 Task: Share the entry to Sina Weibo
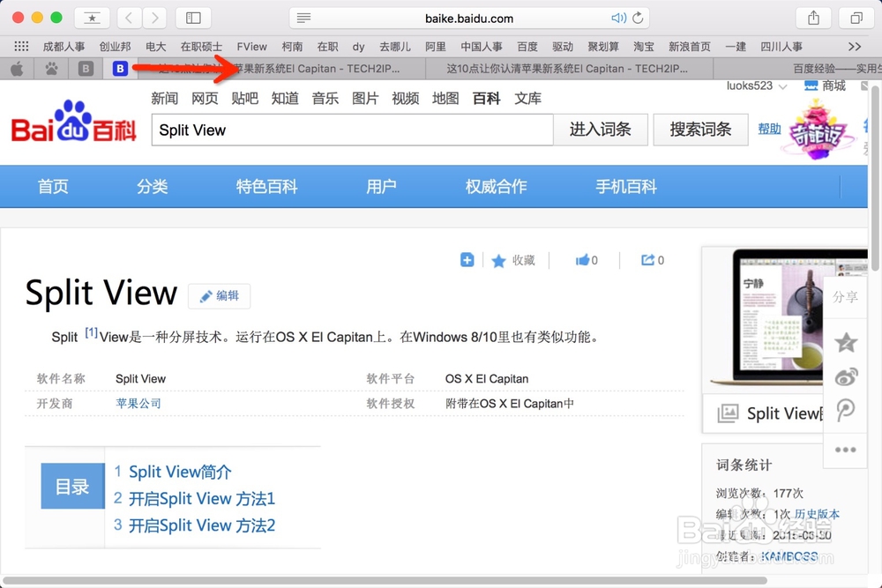(x=844, y=376)
